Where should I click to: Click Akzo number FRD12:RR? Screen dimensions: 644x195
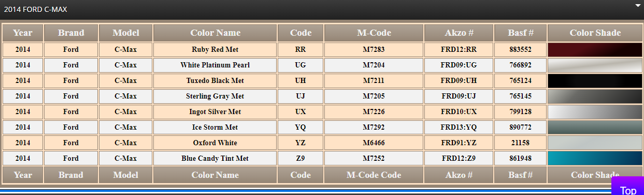pos(459,50)
